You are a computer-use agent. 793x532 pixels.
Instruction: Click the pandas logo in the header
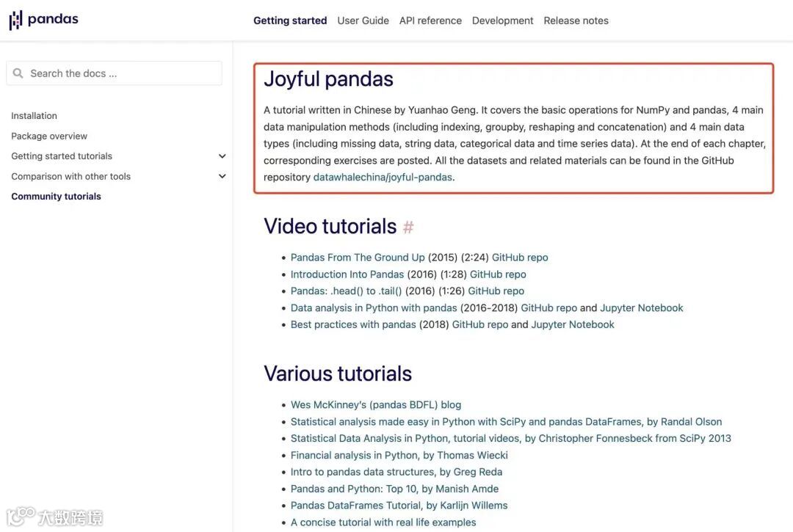point(44,20)
